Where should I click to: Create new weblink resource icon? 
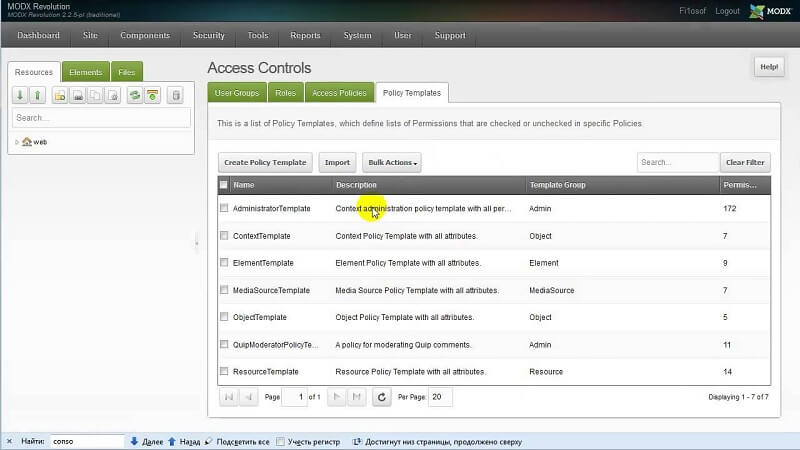[78, 95]
